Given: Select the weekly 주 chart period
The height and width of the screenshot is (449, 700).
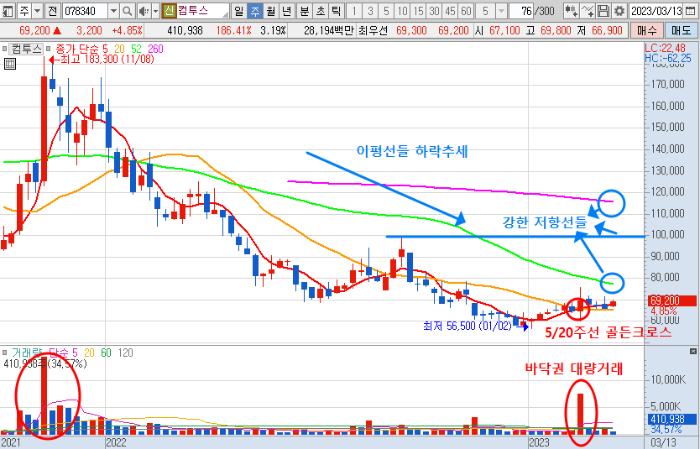Looking at the screenshot, I should [255, 11].
